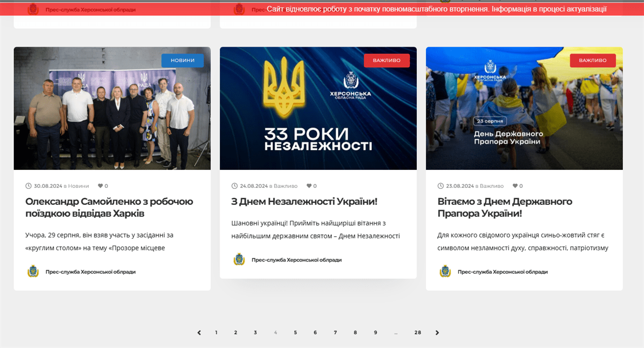Screen dimensions: 644x348
Task: Open 'З Днем Незалежності України!' headline
Action: click(x=304, y=201)
